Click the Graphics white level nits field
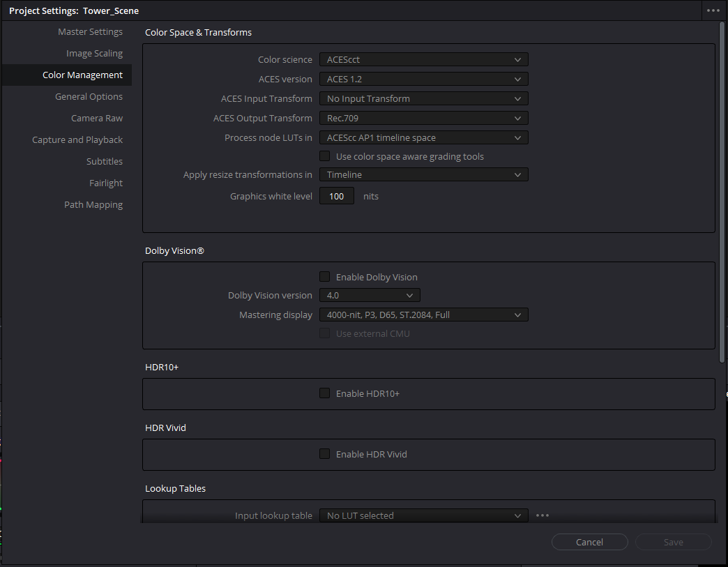This screenshot has width=728, height=567. pos(337,197)
